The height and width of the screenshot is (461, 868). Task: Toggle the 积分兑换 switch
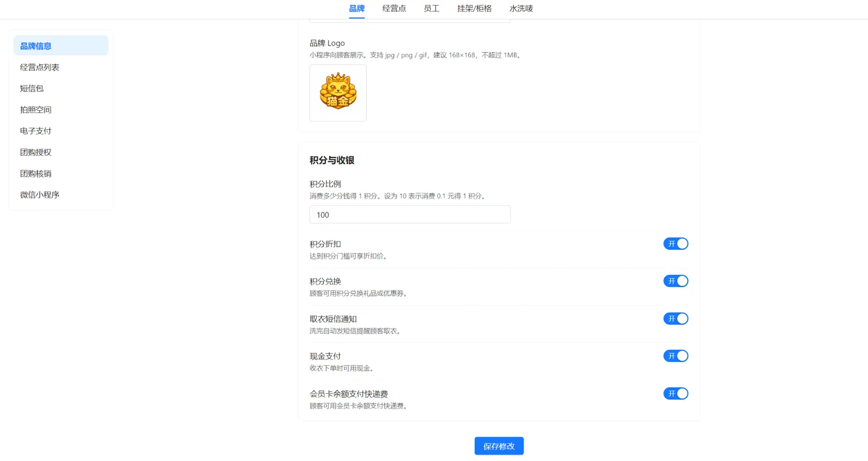(x=675, y=281)
